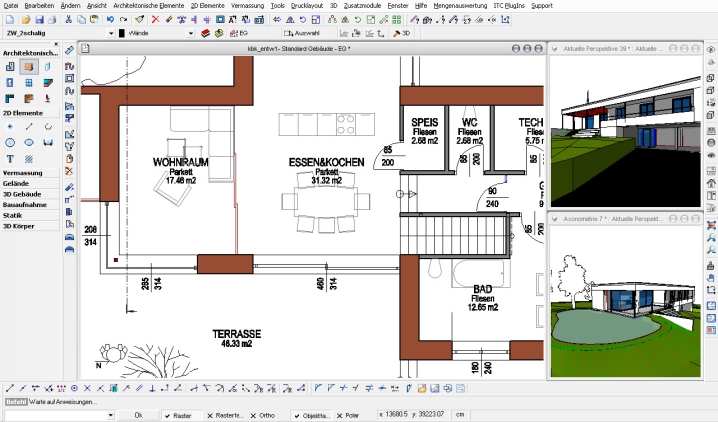718x422 pixels.
Task: Toggle the Raster checkbox
Action: (x=176, y=415)
